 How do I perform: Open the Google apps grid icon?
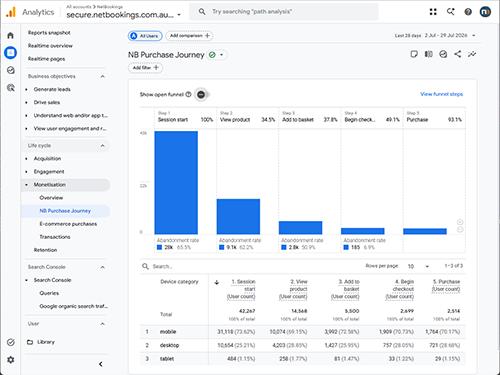tap(433, 12)
